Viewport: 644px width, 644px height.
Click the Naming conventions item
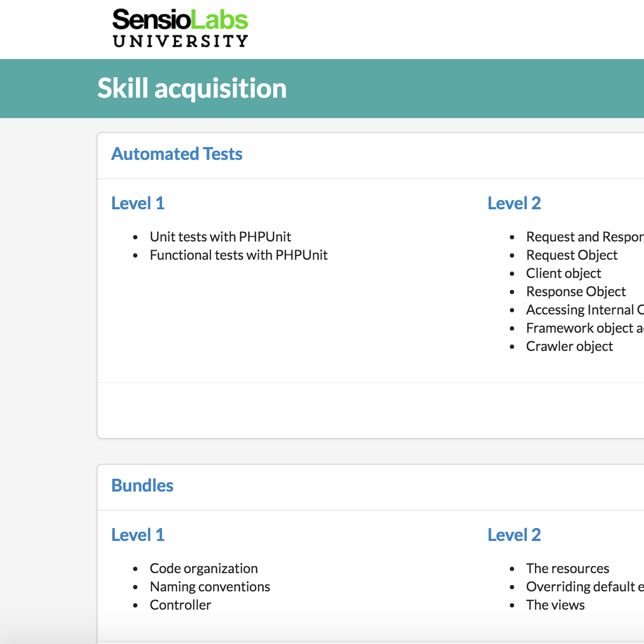(210, 587)
